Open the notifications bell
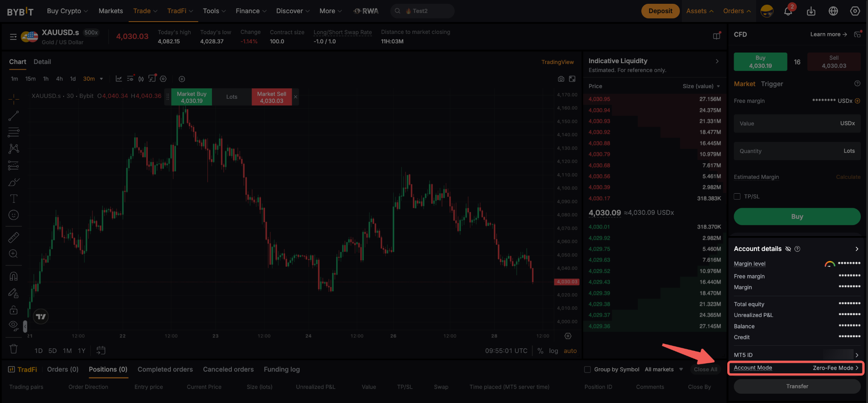 pyautogui.click(x=788, y=11)
